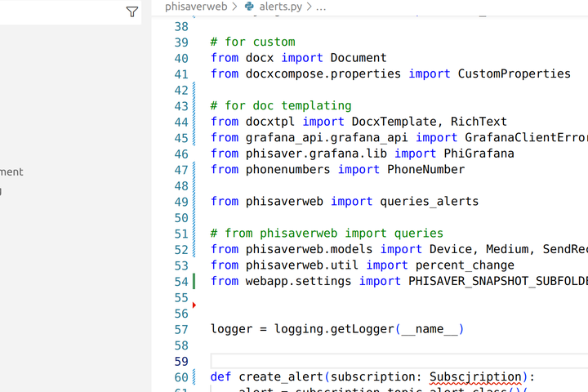Click the filter funnel icon
588x392 pixels.
click(x=132, y=12)
